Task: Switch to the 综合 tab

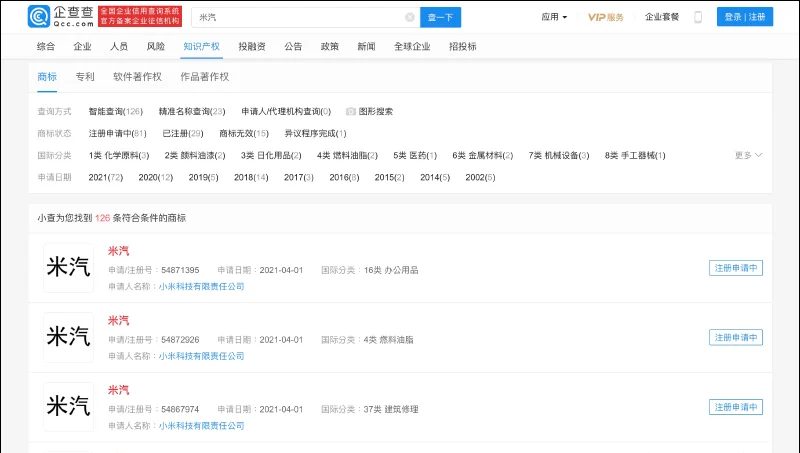Action: [x=46, y=46]
